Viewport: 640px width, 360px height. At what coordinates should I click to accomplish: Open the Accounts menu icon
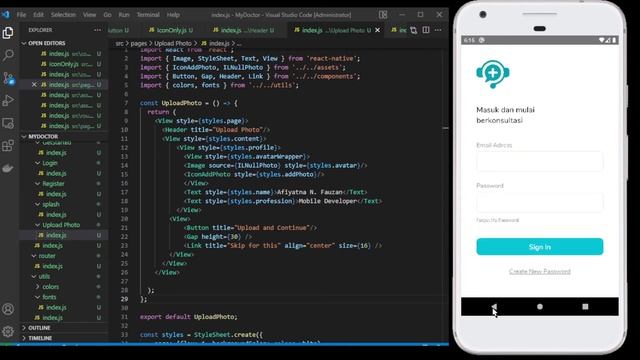[x=8, y=309]
